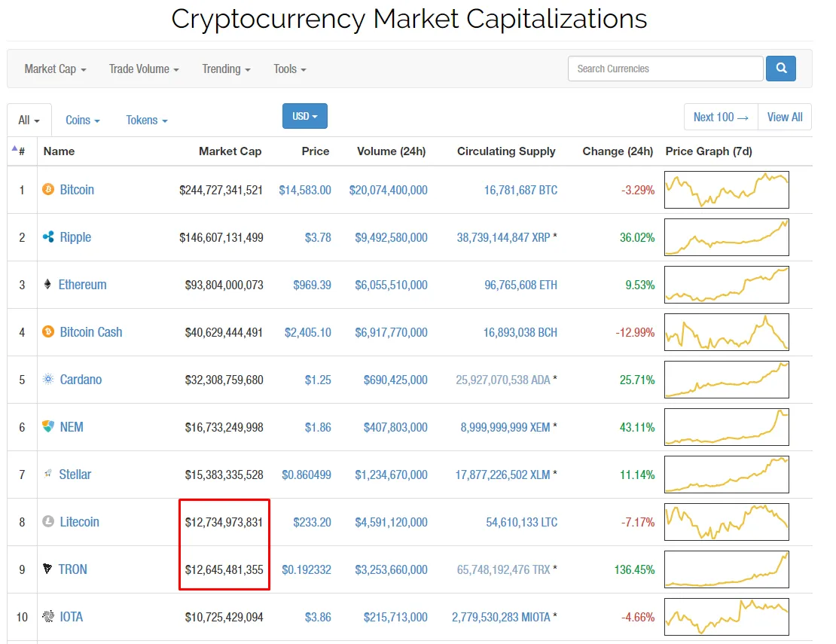
Task: Click supply 2,779,530,283 MIOTA
Action: pos(501,617)
